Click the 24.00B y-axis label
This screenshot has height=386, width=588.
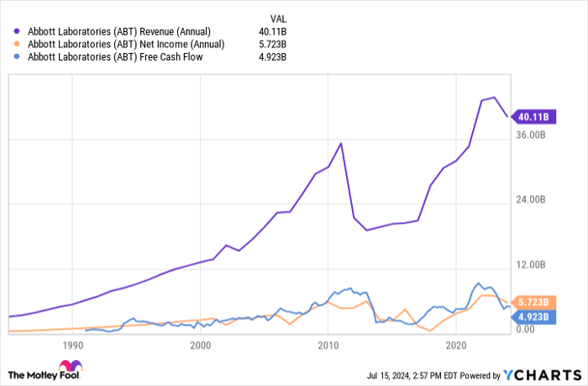point(531,199)
